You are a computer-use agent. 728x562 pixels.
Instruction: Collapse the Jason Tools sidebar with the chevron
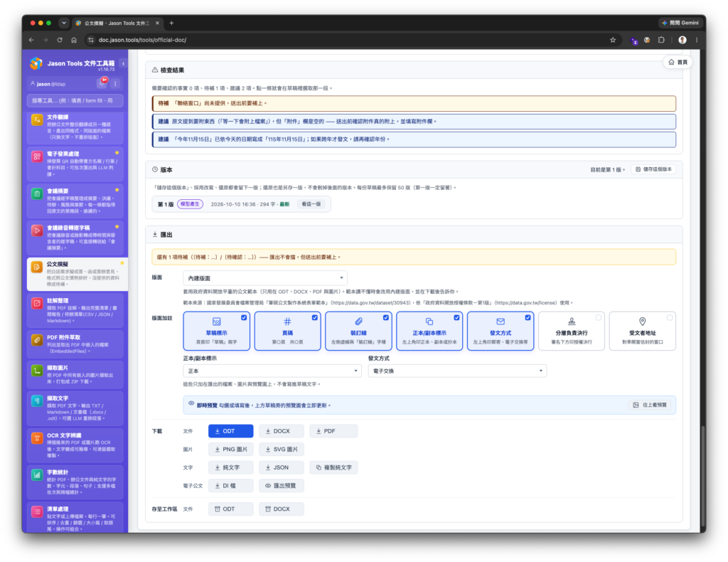123,63
